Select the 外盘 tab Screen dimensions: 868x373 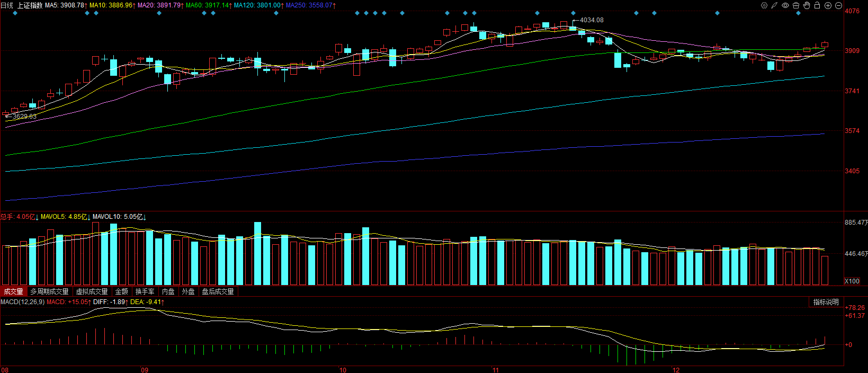pyautogui.click(x=188, y=291)
